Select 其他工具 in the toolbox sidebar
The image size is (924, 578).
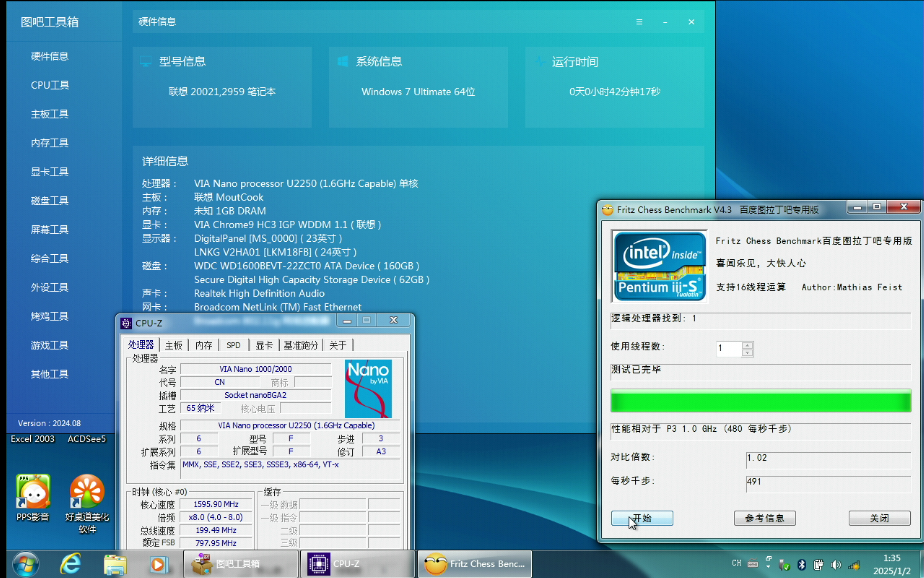pos(50,374)
